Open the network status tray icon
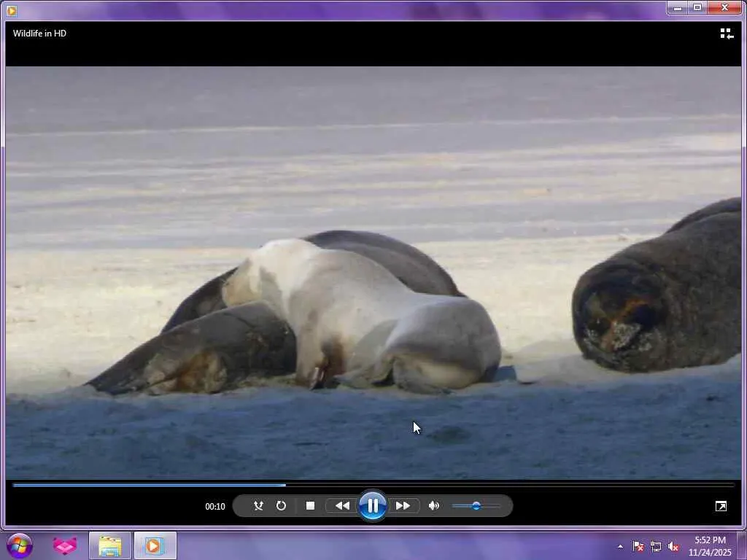The width and height of the screenshot is (747, 560). [x=656, y=546]
